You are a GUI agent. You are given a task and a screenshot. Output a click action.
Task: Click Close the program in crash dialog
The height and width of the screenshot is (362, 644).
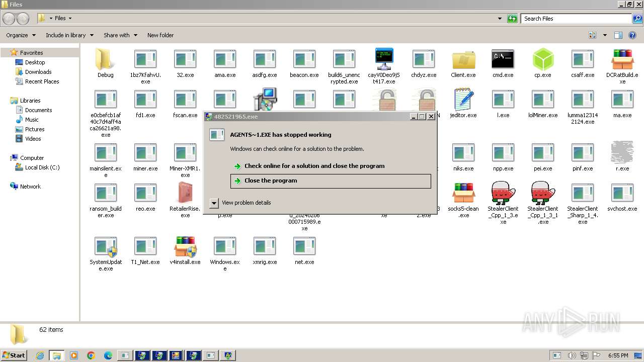[x=331, y=181]
